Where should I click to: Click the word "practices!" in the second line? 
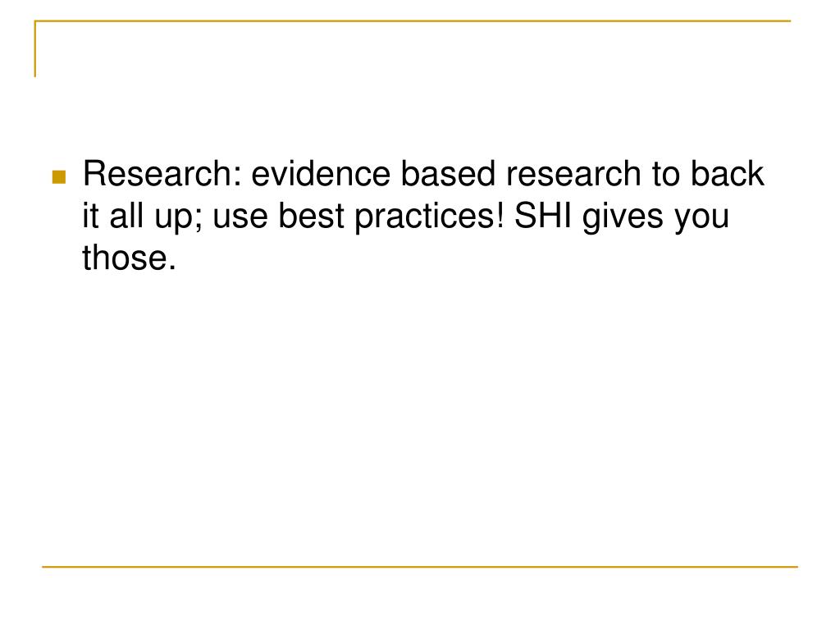tap(430, 218)
